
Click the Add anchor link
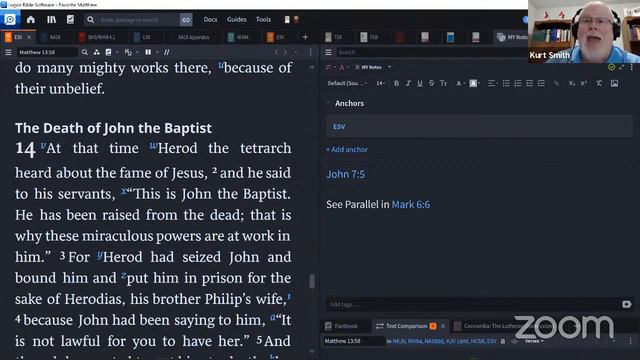point(347,149)
